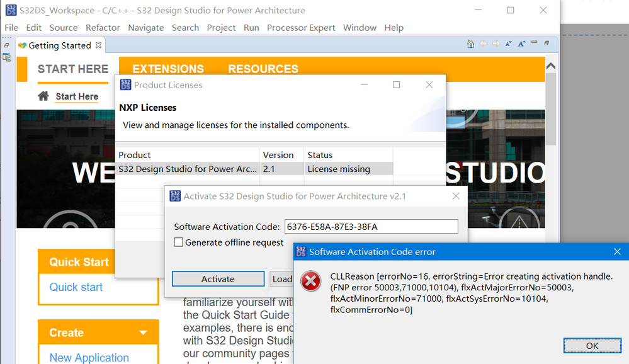Open the New Application link

[89, 357]
